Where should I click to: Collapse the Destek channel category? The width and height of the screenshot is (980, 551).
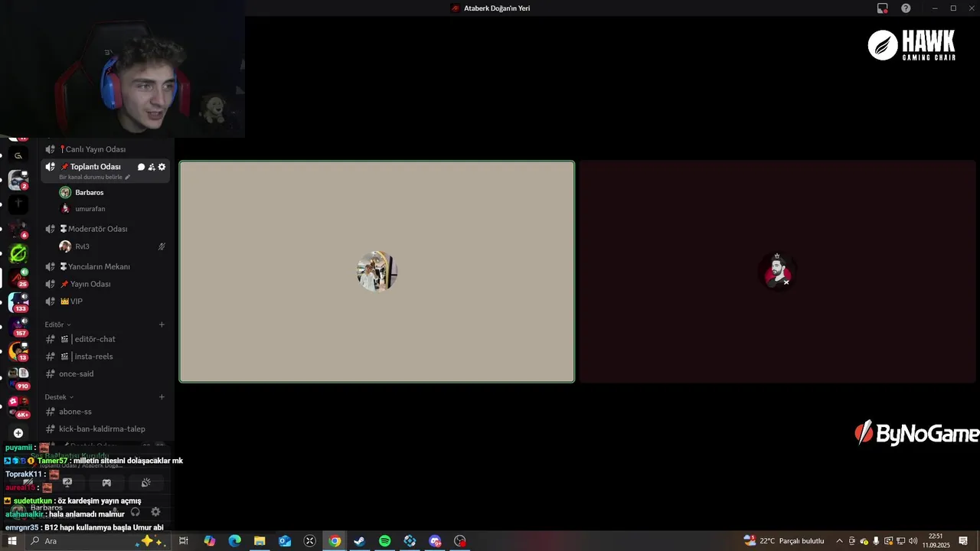[x=59, y=397]
